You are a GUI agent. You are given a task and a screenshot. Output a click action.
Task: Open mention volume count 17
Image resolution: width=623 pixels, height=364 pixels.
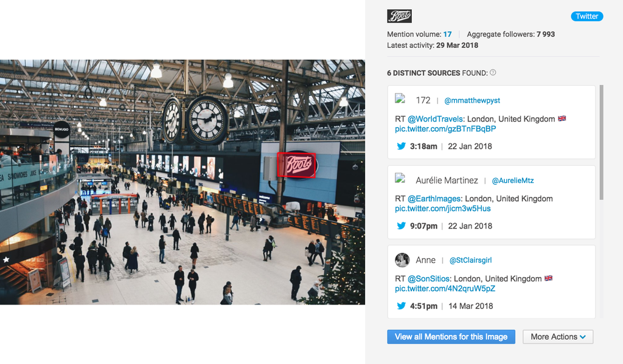coord(447,34)
